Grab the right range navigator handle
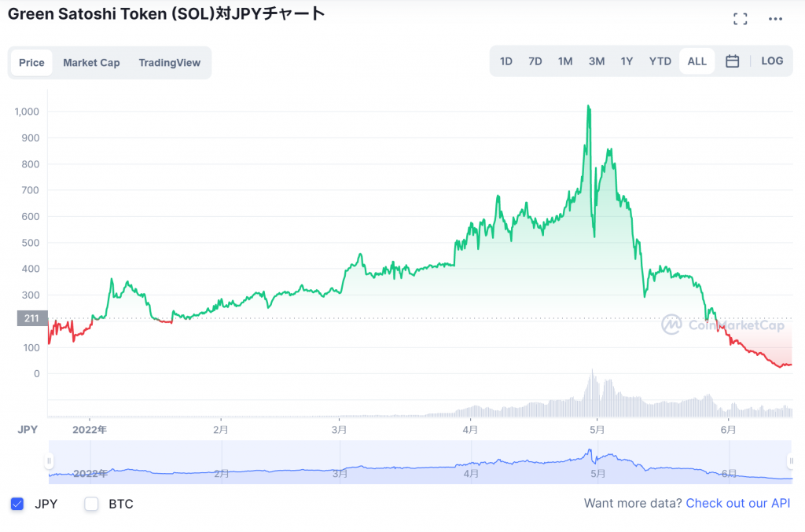 tap(791, 460)
